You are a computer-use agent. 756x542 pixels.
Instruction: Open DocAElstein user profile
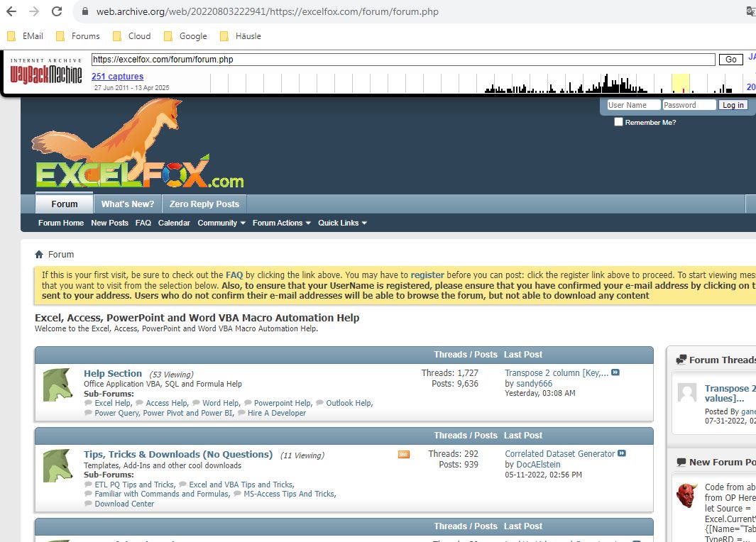[538, 465]
